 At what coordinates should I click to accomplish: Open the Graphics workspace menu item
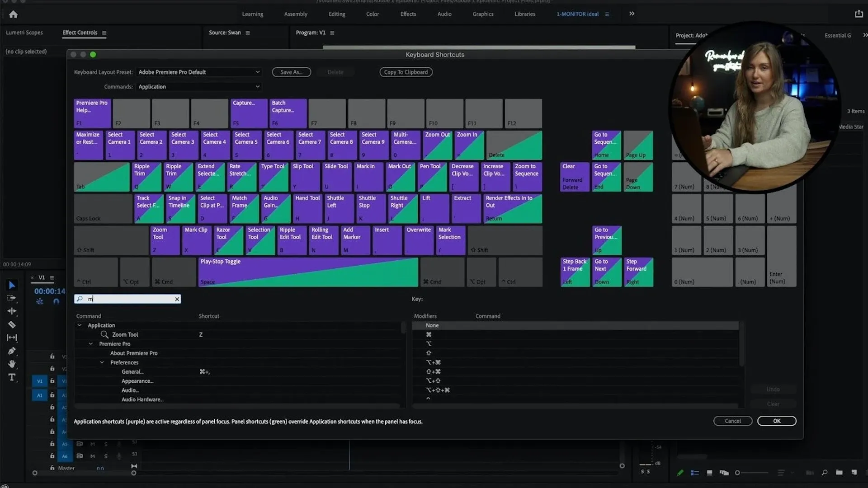click(483, 14)
